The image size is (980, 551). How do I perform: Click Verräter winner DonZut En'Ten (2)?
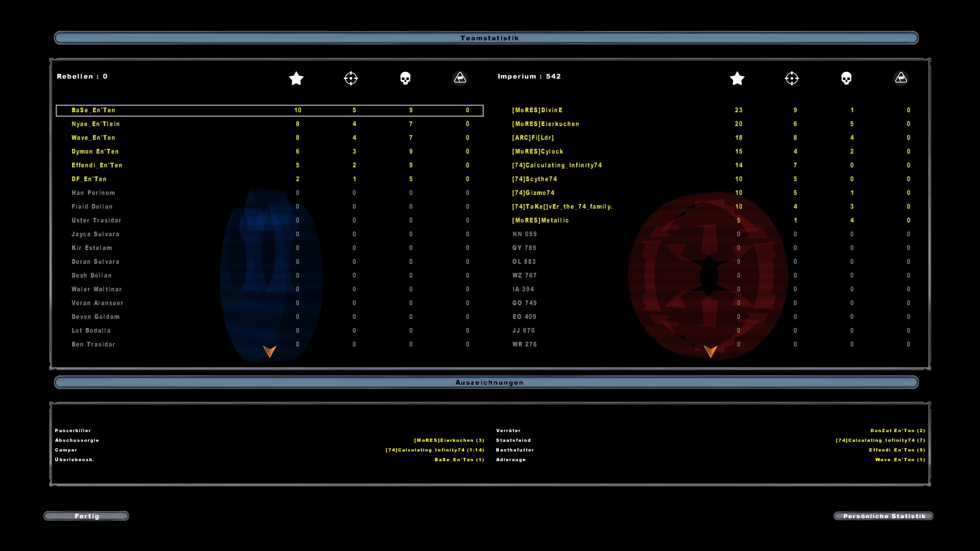pyautogui.click(x=898, y=431)
